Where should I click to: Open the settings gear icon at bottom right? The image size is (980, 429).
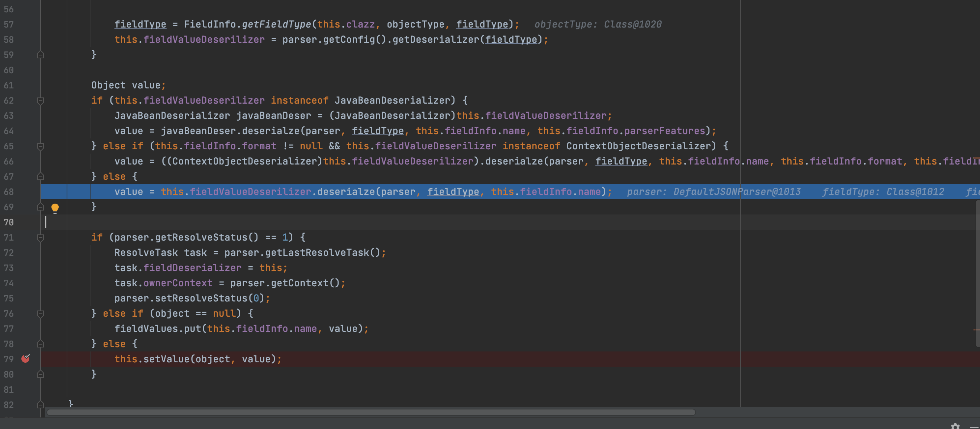(x=955, y=426)
